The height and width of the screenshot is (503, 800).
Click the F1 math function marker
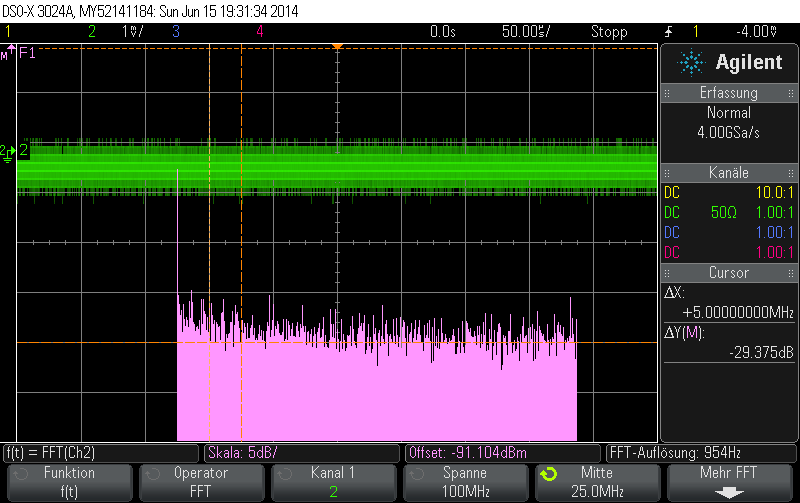pos(27,53)
